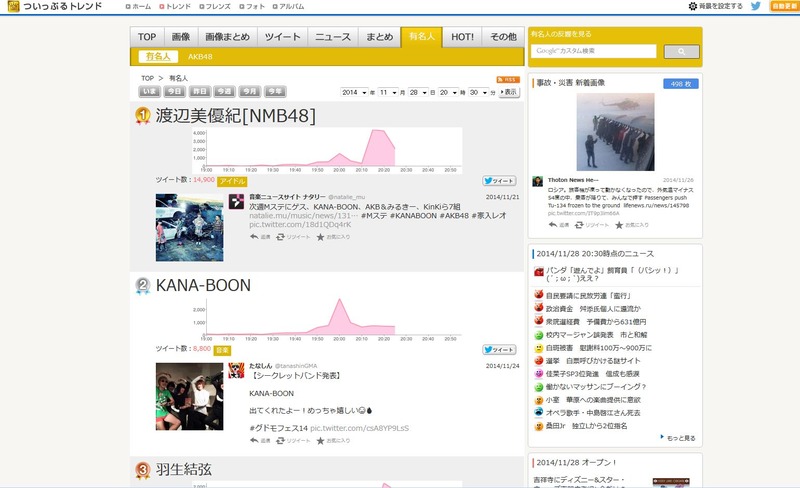Image resolution: width=800 pixels, height=488 pixels.
Task: Open KANA-BOON ranking title
Action: [203, 285]
